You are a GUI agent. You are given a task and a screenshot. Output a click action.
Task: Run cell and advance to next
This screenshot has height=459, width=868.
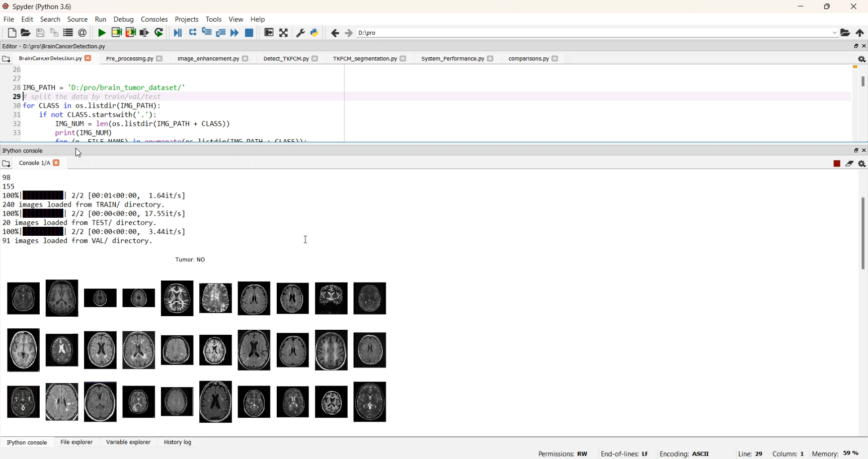pyautogui.click(x=131, y=33)
